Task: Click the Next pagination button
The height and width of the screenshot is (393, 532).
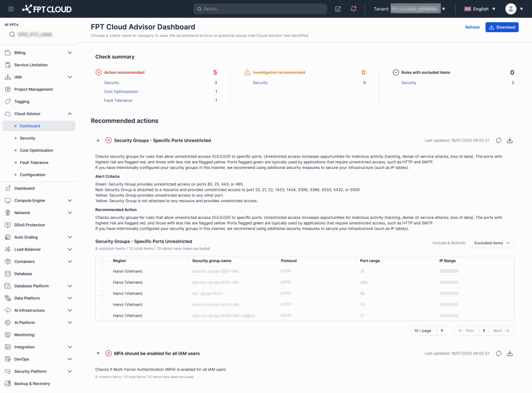Action: click(x=501, y=331)
